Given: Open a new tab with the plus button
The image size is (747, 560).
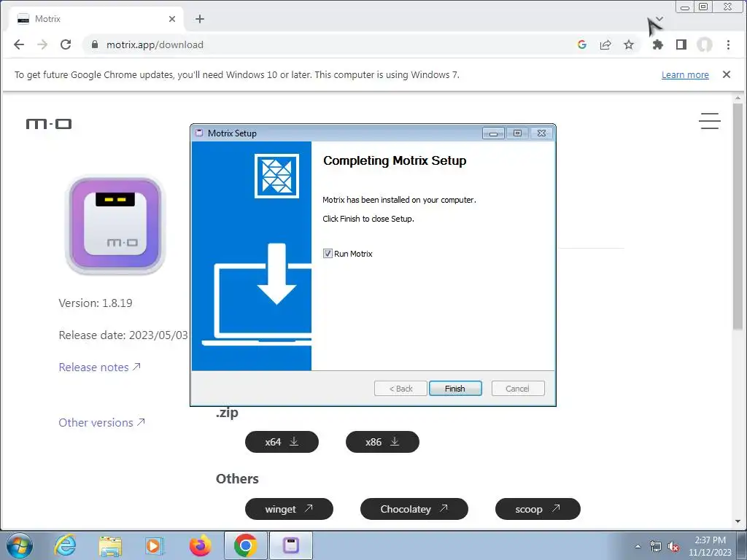Looking at the screenshot, I should (200, 18).
